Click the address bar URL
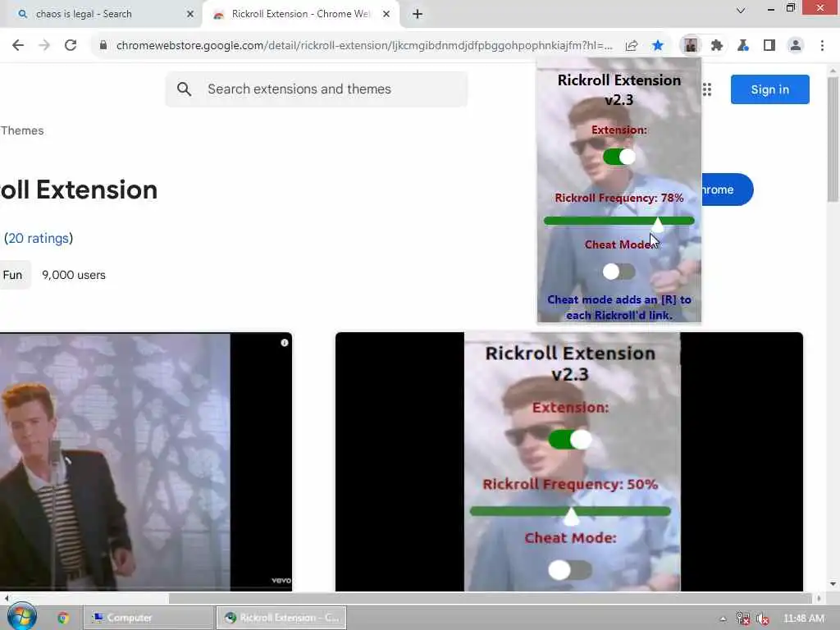 [x=364, y=46]
